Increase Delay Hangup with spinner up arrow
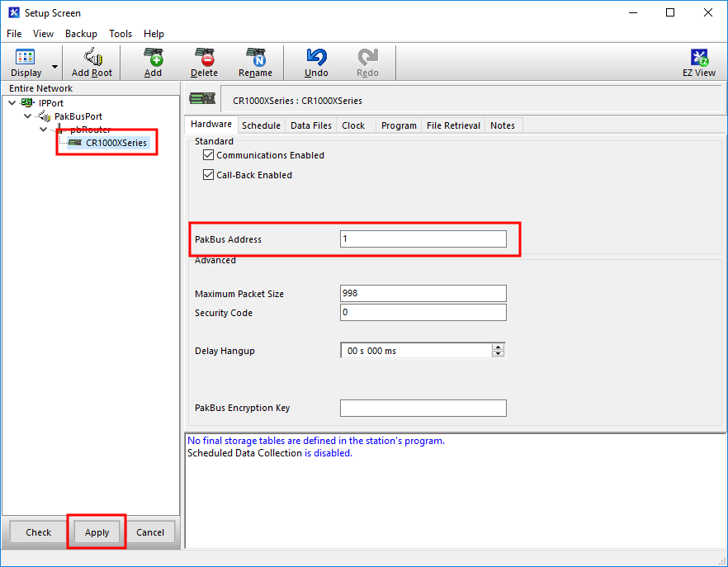The width and height of the screenshot is (728, 567). coord(498,347)
